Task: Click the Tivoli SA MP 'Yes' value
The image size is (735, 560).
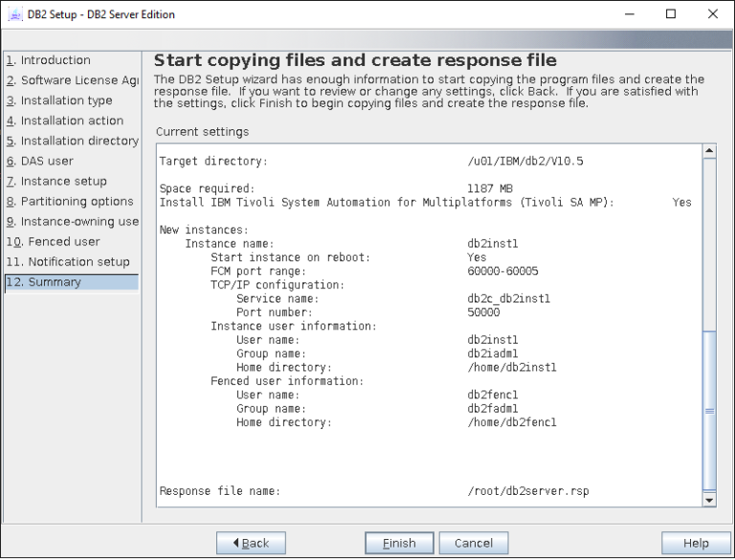Action: coord(681,203)
